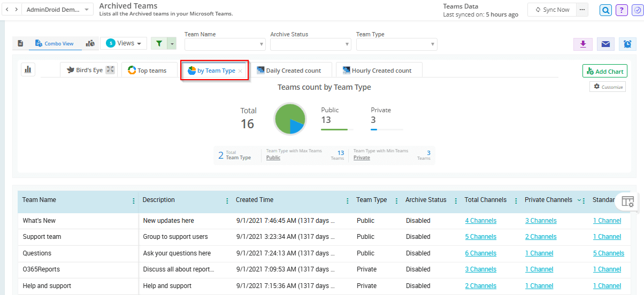Click the pie chart showing team types
Image resolution: width=644 pixels, height=295 pixels.
pyautogui.click(x=289, y=119)
